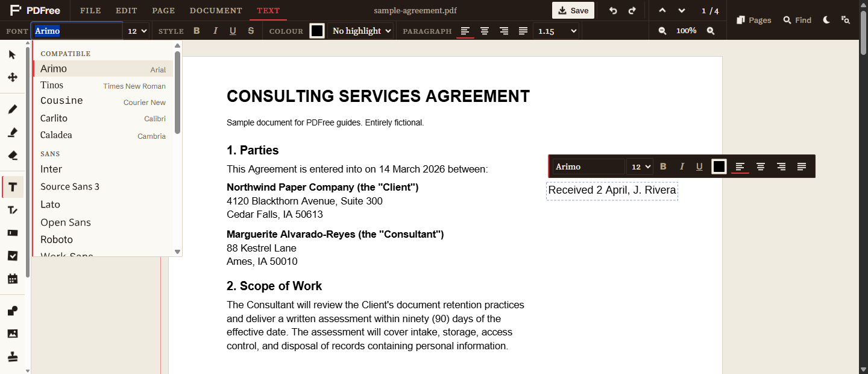Viewport: 868px width, 374px height.
Task: Center align in the top paragraph bar
Action: 485,31
